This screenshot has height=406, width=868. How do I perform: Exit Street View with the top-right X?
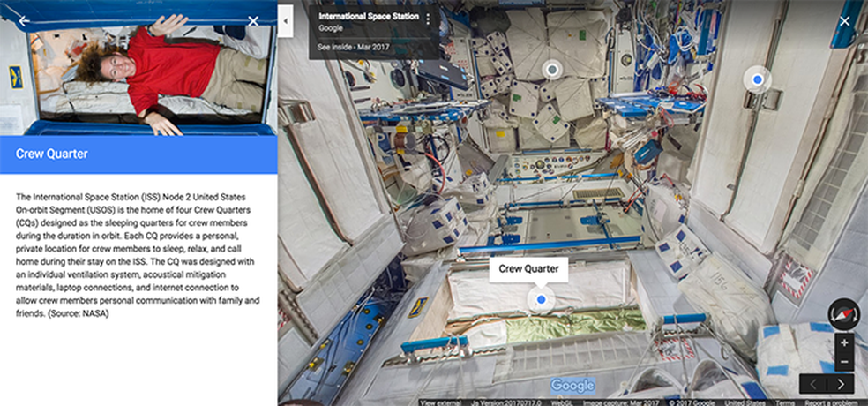pos(845,20)
